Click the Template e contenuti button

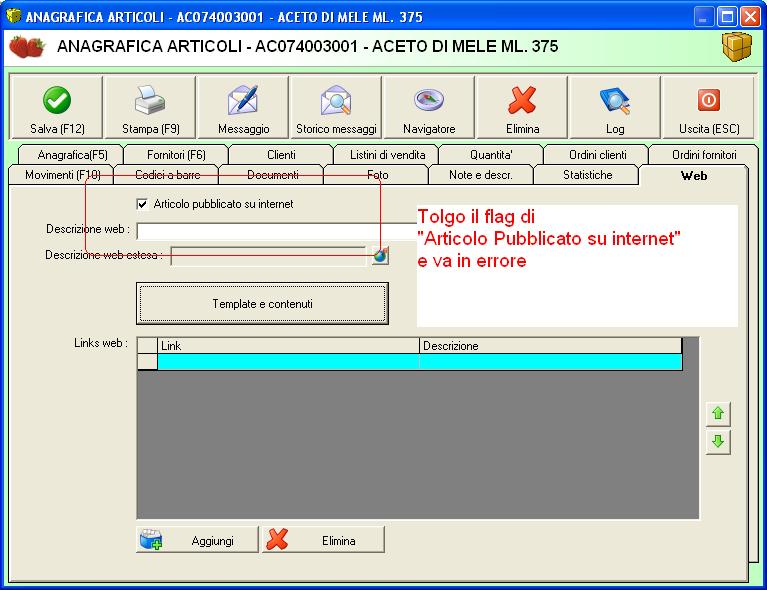(x=262, y=303)
